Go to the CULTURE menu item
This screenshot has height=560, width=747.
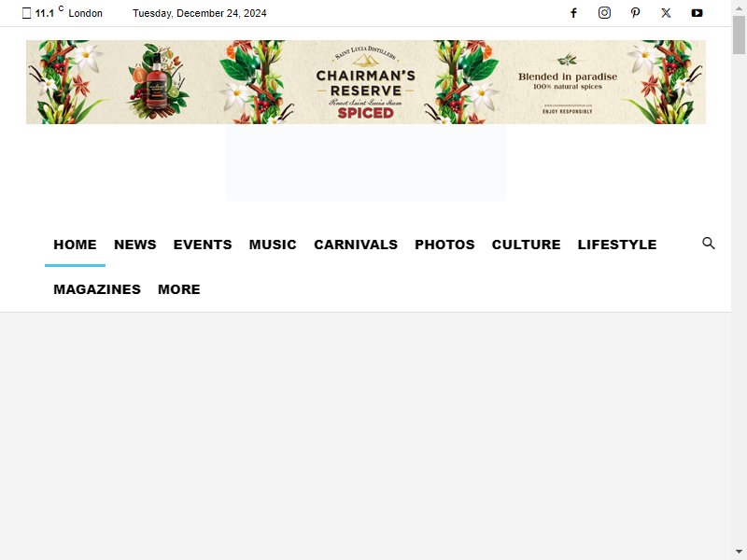coord(526,245)
